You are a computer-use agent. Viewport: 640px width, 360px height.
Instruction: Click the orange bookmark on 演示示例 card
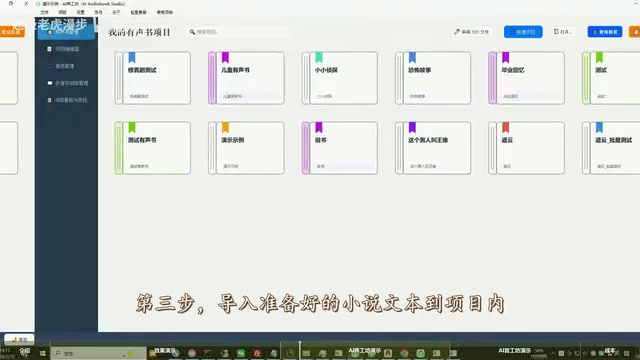(225, 127)
